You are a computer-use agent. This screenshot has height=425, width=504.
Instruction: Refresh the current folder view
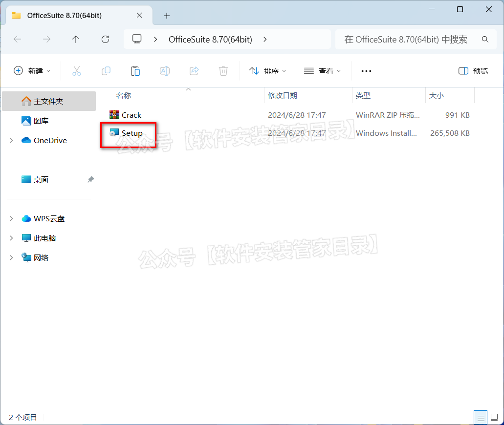[x=106, y=39]
